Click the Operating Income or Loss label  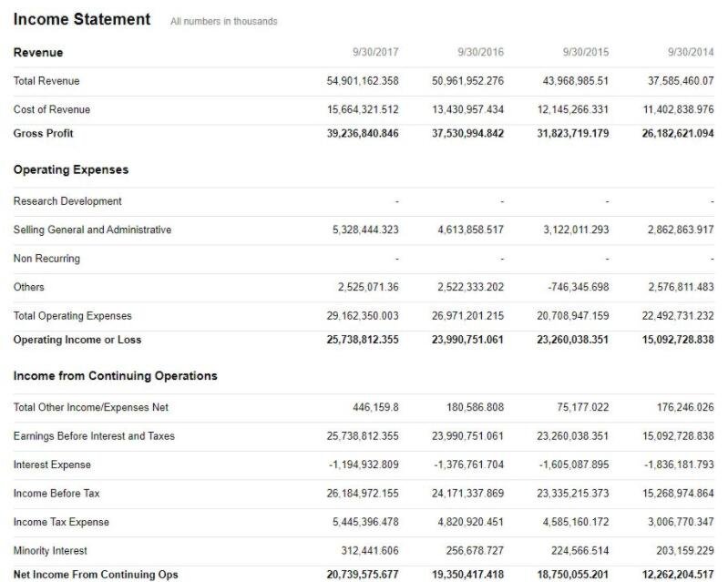coord(77,340)
